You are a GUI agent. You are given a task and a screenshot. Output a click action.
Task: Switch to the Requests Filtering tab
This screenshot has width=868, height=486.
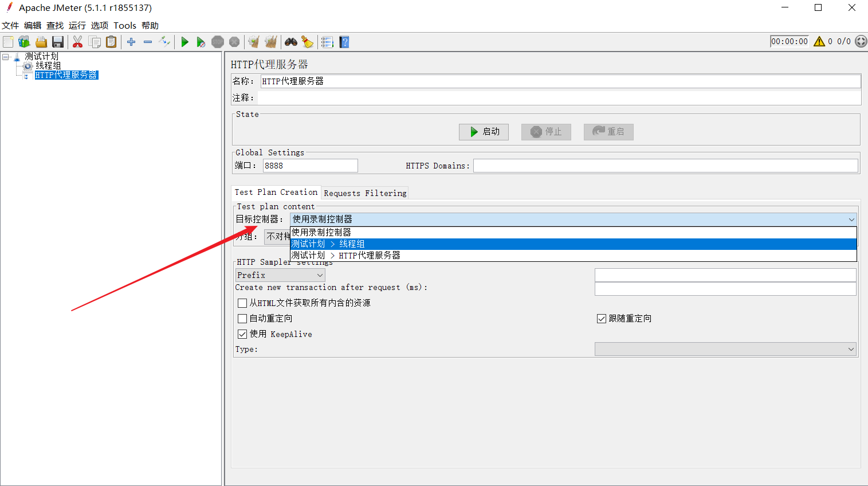tap(364, 193)
